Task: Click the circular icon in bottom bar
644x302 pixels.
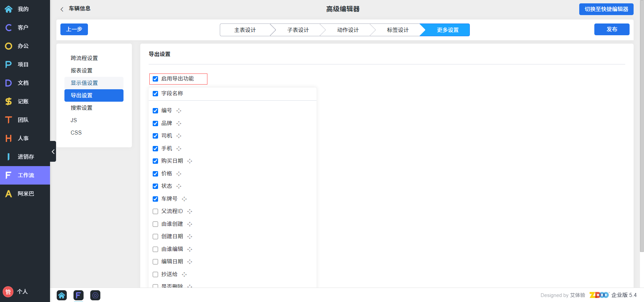Action: click(95, 295)
